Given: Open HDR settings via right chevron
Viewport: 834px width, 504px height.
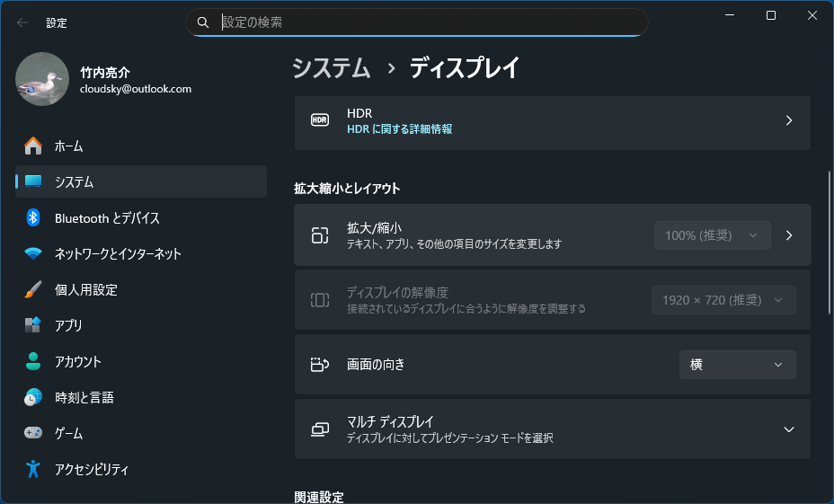Looking at the screenshot, I should click(789, 120).
